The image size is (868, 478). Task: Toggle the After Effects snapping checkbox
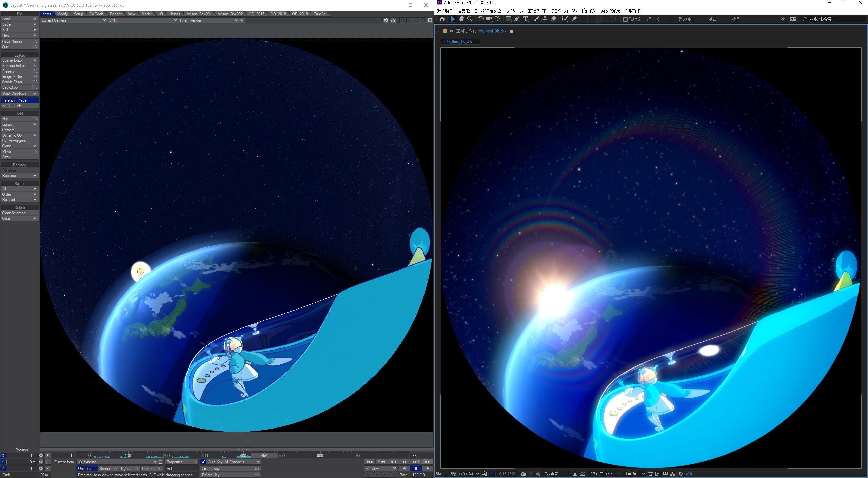pos(625,19)
